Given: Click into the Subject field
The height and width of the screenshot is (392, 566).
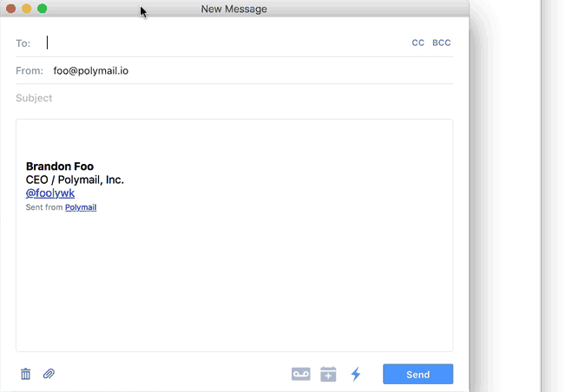Looking at the screenshot, I should pyautogui.click(x=234, y=98).
